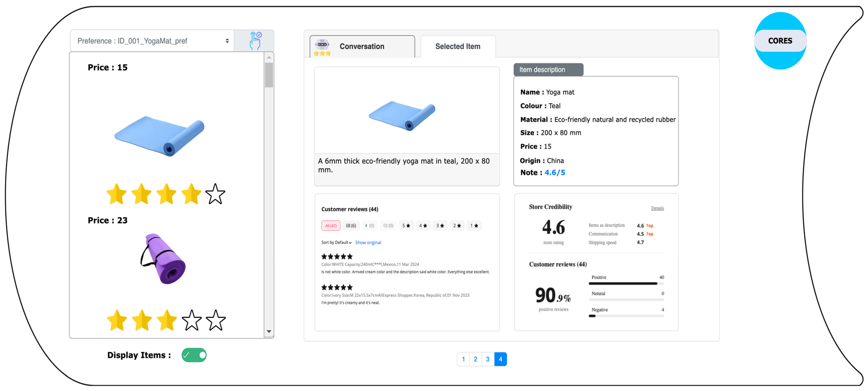
Task: Click the list scrollbar down arrow
Action: pos(269,331)
